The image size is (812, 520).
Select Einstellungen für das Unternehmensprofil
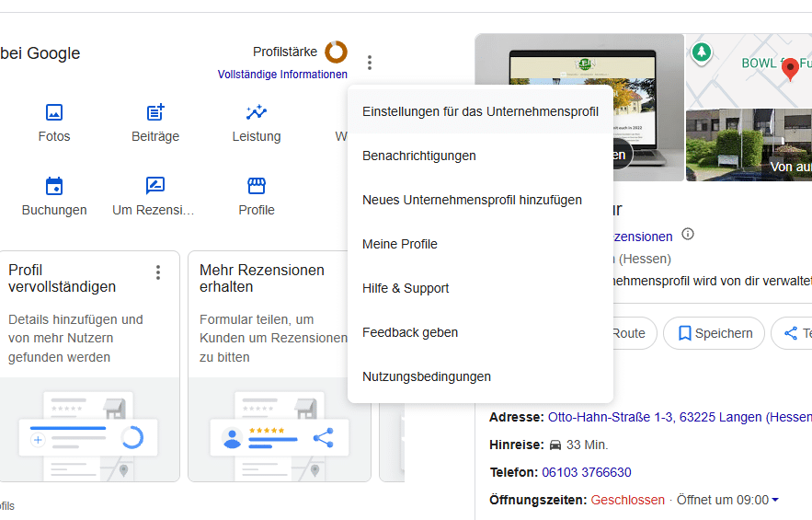[x=480, y=112]
